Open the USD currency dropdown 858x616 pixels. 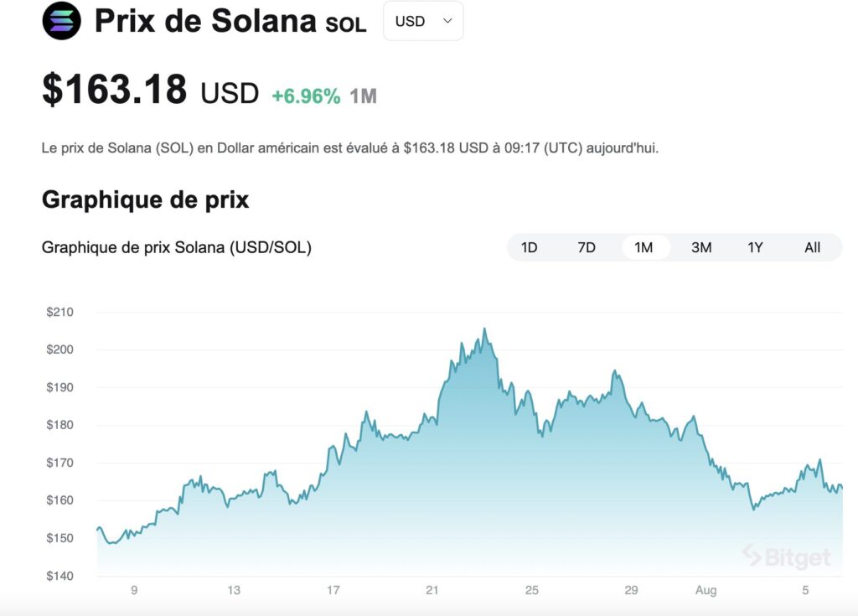(x=423, y=21)
